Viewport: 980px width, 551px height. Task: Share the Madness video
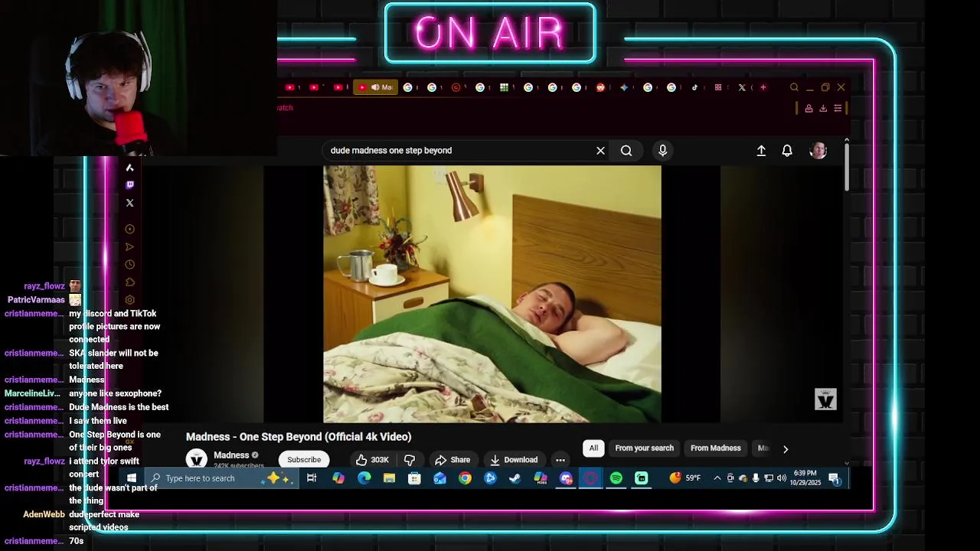pyautogui.click(x=452, y=460)
